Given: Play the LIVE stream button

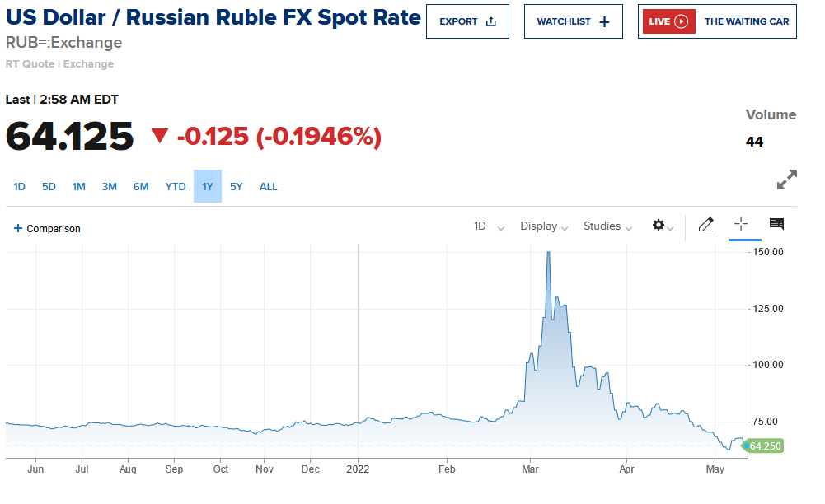Looking at the screenshot, I should (x=668, y=21).
